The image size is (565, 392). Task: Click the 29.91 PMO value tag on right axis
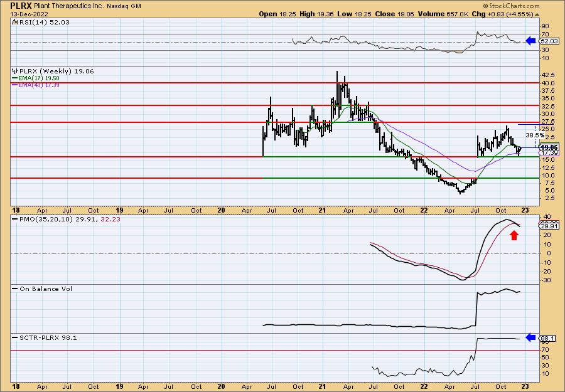549,226
